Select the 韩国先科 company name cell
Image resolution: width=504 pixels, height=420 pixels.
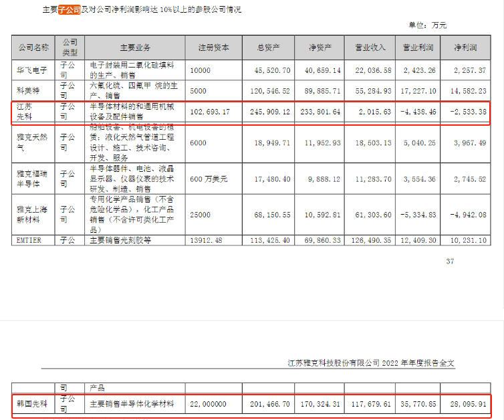(32, 403)
